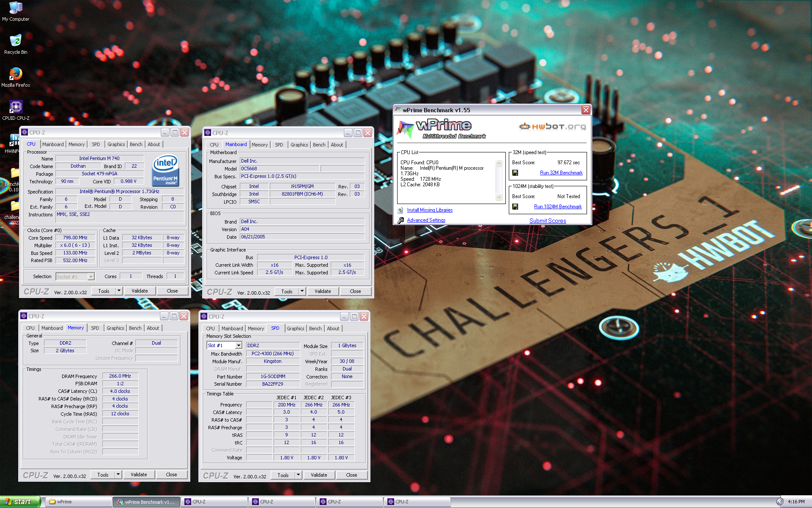
Task: Run 1024M Benchmark link
Action: (558, 207)
